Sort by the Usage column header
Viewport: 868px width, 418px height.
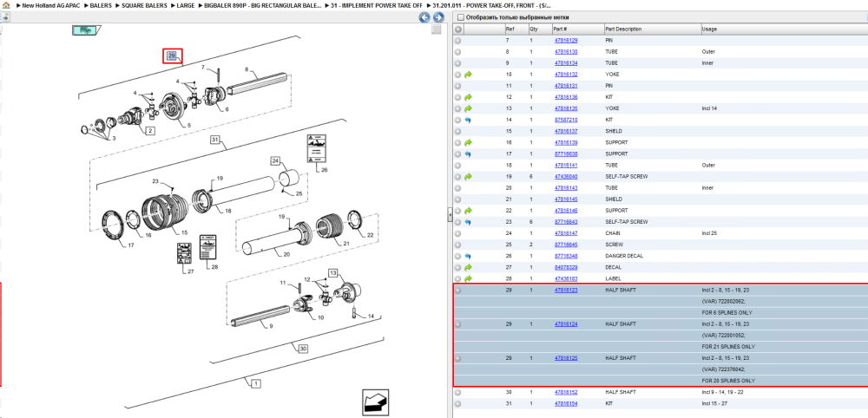tap(709, 29)
